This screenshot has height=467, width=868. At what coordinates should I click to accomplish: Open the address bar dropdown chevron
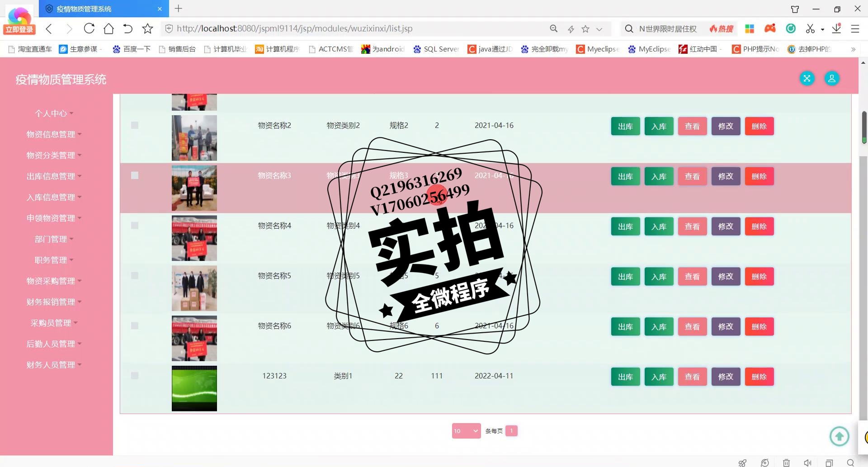point(599,29)
